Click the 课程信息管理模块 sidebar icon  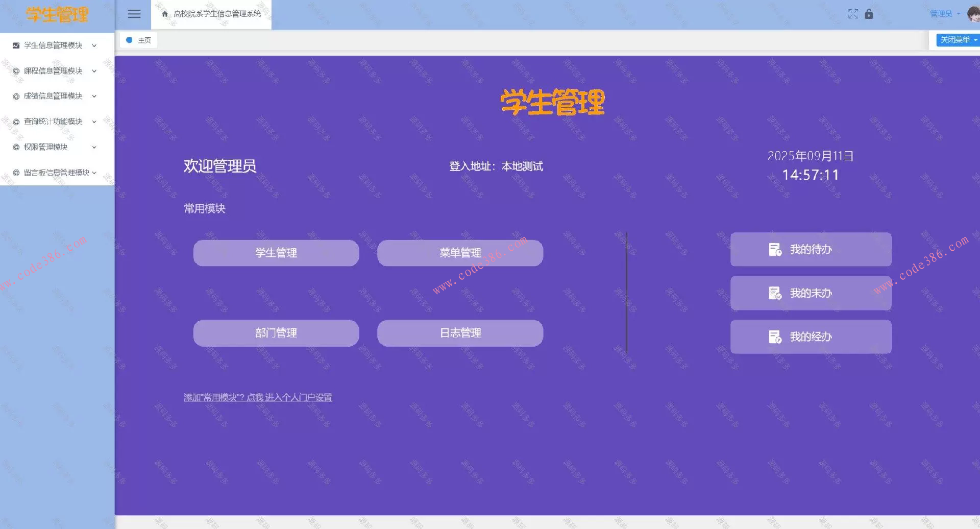(x=15, y=71)
